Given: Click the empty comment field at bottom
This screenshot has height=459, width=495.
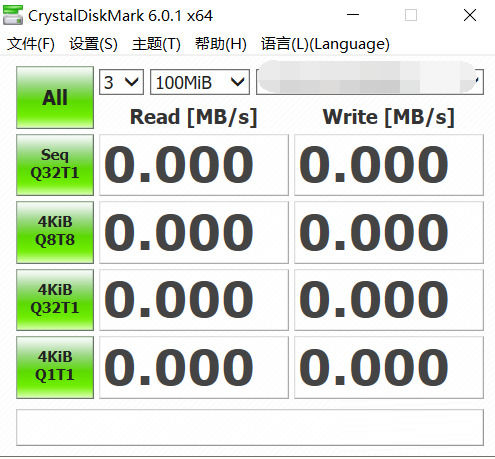Looking at the screenshot, I should click(x=250, y=427).
